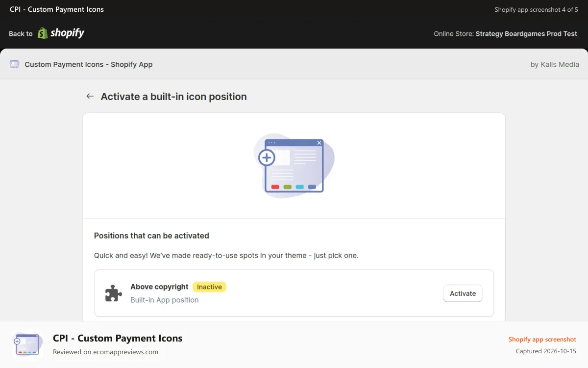This screenshot has width=588, height=368.
Task: Click the Above copyright label
Action: 159,287
